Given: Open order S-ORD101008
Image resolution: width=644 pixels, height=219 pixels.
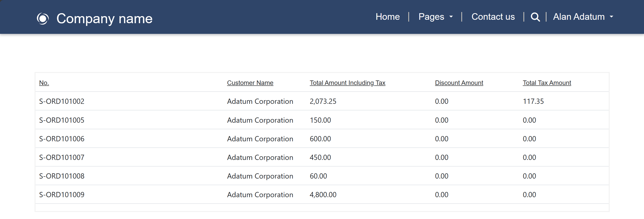Looking at the screenshot, I should 61,176.
